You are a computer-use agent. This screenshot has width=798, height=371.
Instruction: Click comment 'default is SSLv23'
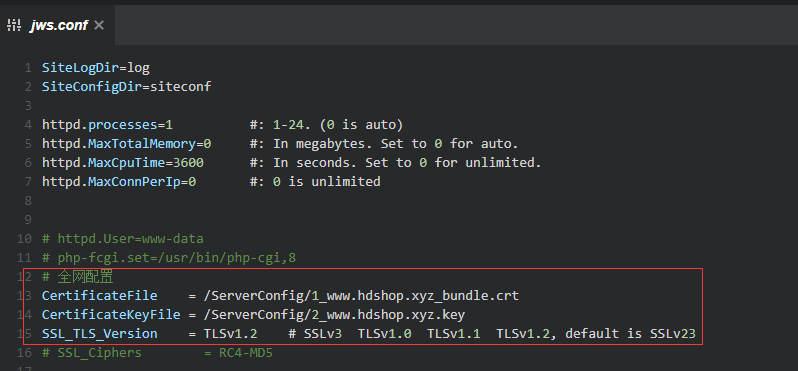coord(630,334)
